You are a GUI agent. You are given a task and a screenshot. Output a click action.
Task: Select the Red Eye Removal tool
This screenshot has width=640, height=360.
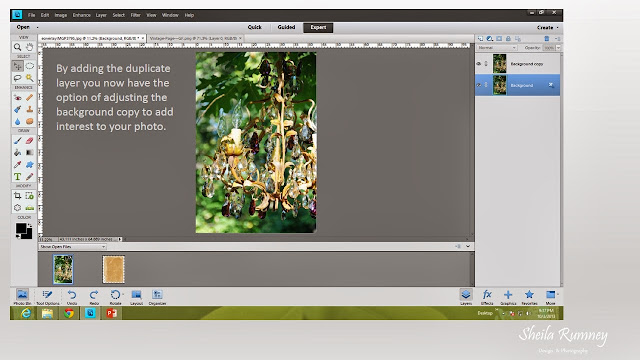tap(18, 98)
